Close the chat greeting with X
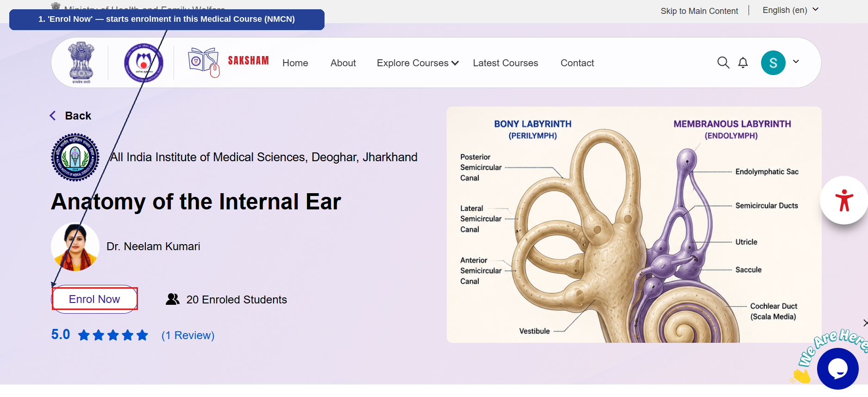This screenshot has height=397, width=868. [865, 323]
